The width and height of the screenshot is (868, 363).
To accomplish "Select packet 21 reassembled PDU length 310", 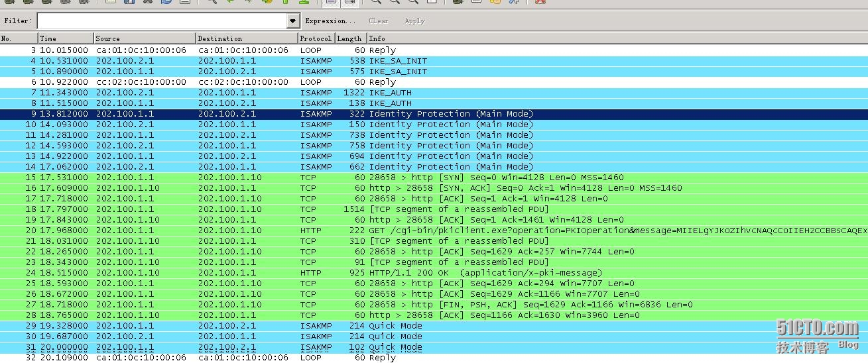I will pyautogui.click(x=434, y=241).
